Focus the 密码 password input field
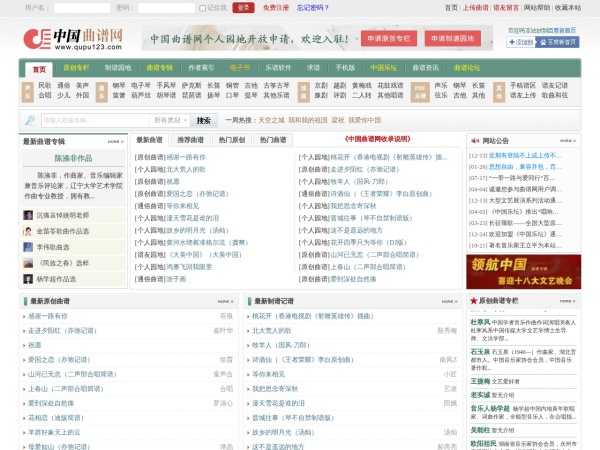Screen dimensions: 600x450 [x=166, y=8]
